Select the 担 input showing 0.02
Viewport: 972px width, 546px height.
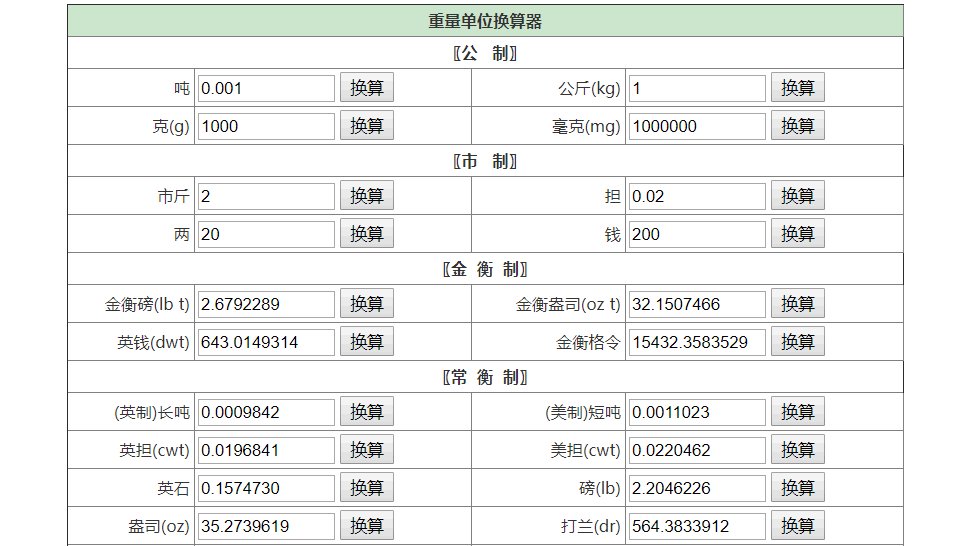(x=697, y=196)
